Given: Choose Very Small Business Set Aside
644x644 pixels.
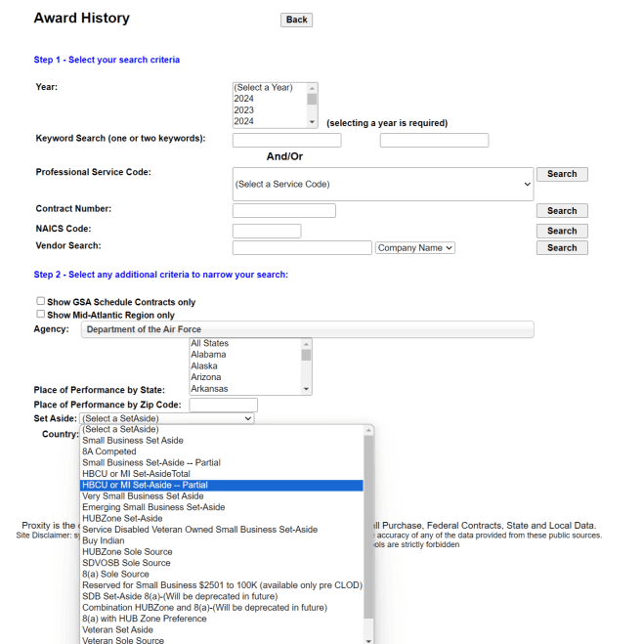Looking at the screenshot, I should (222, 496).
